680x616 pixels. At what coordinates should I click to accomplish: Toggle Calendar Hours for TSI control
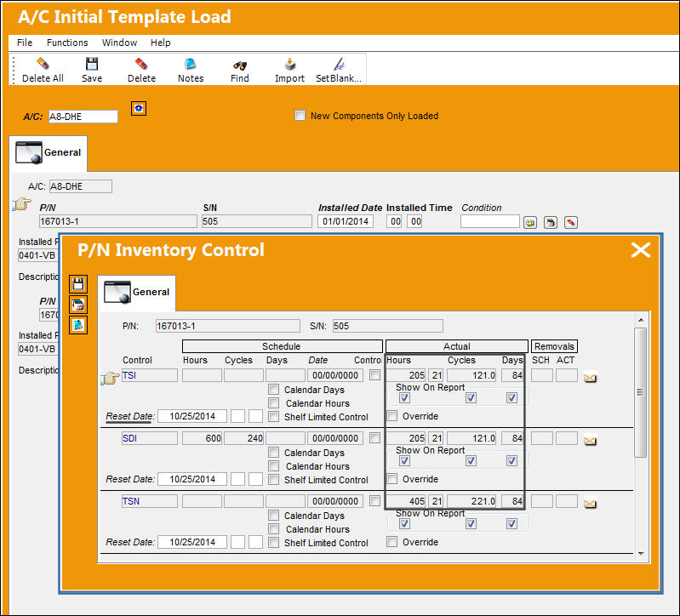(x=273, y=402)
